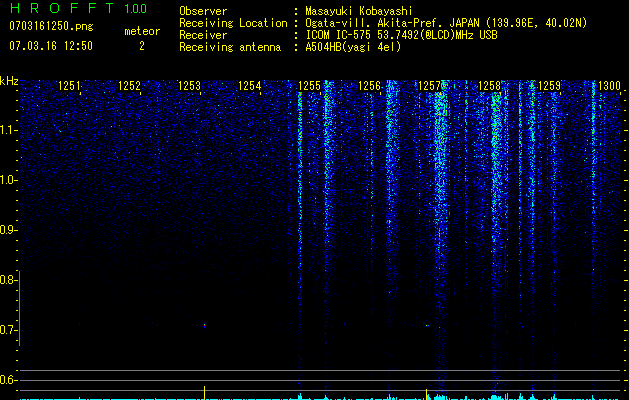
Task: Click the 1258 time axis label
Action: pyautogui.click(x=489, y=86)
